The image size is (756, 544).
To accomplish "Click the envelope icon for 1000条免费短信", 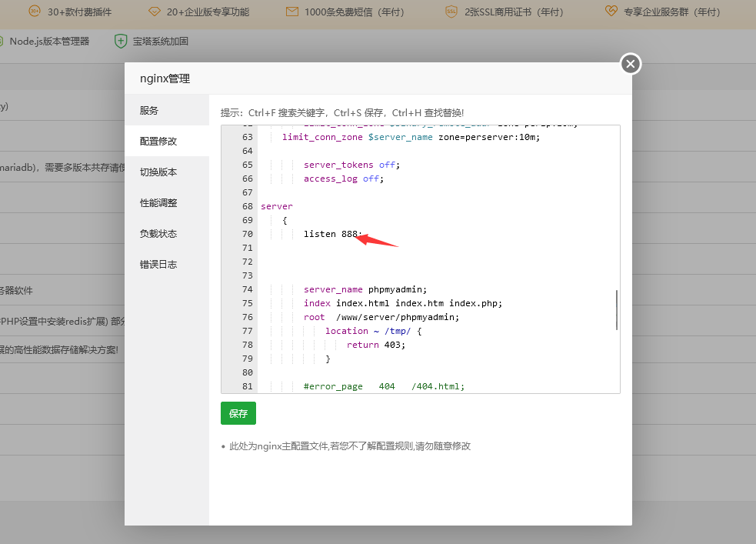I will coord(291,12).
